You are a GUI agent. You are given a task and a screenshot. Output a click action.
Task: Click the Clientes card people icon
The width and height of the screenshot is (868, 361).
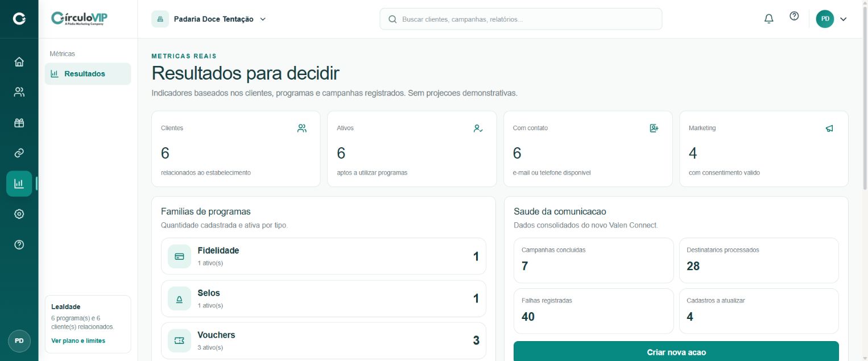pos(302,128)
